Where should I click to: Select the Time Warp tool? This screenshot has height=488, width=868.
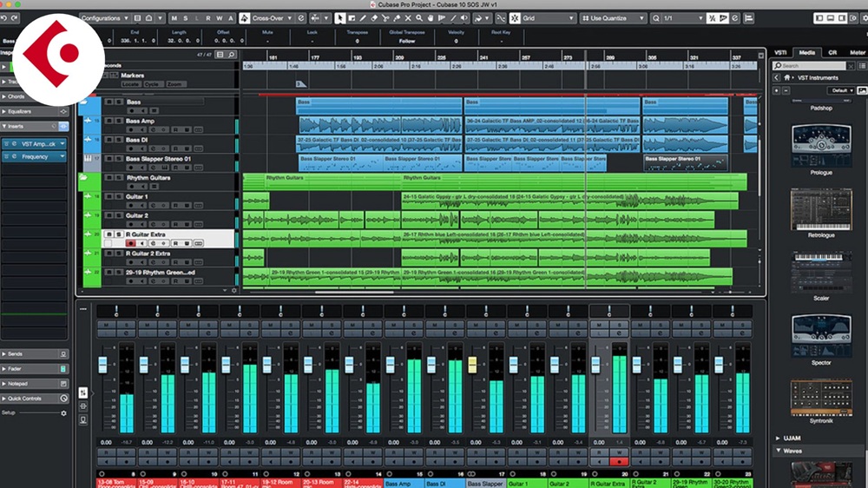(x=442, y=18)
